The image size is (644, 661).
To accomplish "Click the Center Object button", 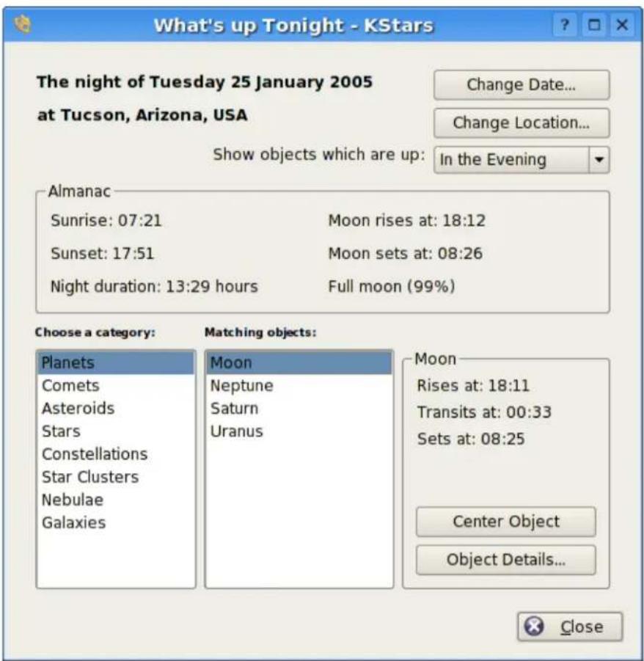I will [506, 522].
